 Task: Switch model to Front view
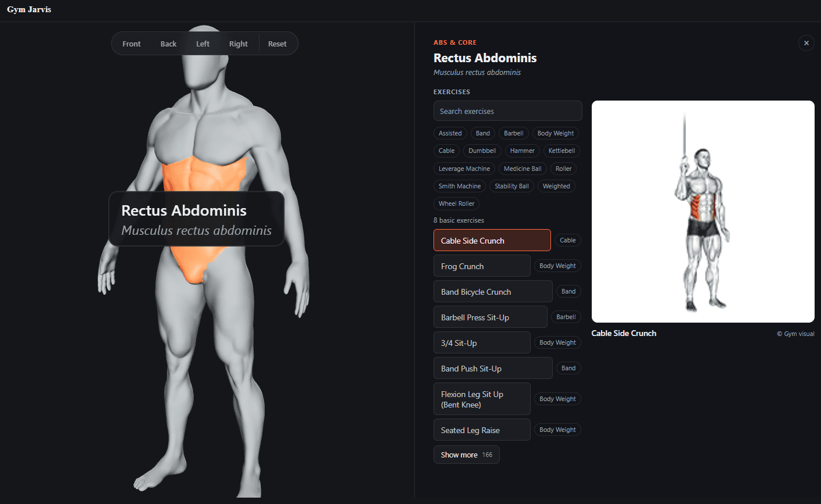(131, 44)
